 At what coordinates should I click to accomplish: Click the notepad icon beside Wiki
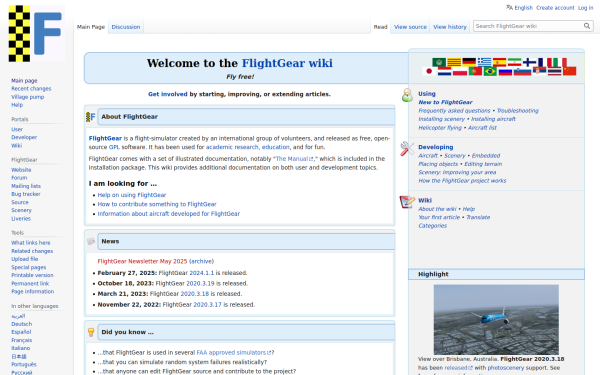coord(407,202)
